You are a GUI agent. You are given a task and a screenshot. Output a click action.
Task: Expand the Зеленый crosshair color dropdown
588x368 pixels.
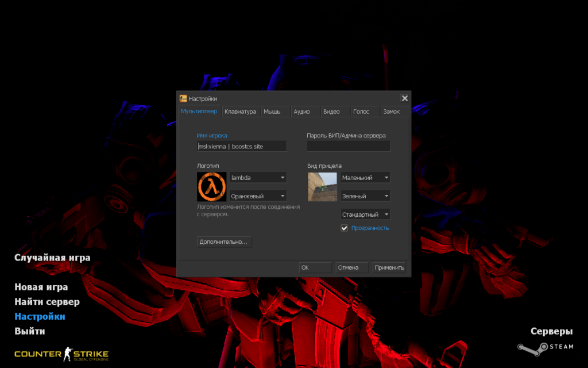click(366, 196)
